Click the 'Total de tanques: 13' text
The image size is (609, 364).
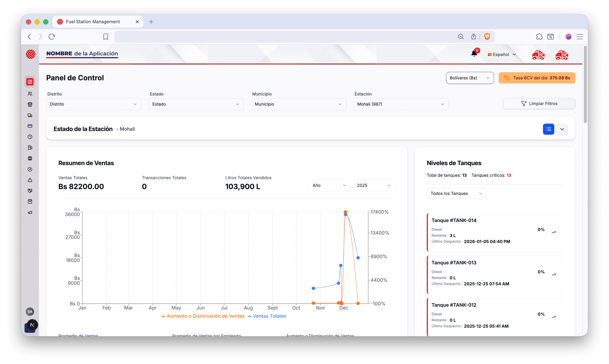click(x=446, y=175)
